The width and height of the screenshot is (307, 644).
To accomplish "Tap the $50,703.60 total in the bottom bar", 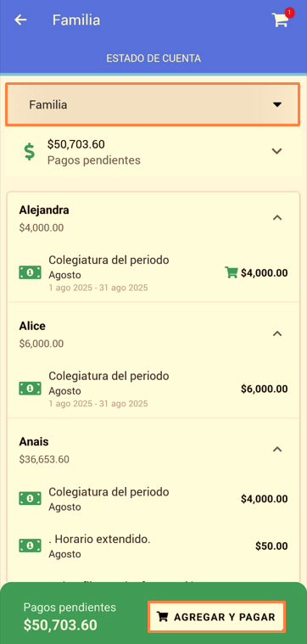I will coord(60,625).
